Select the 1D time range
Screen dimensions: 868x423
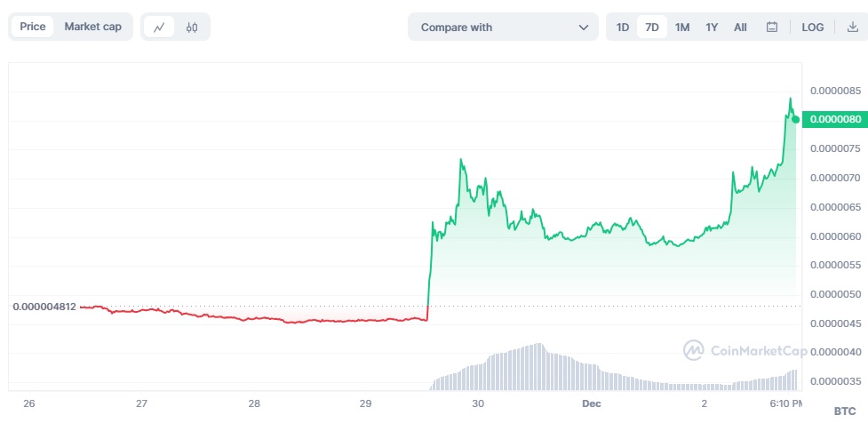(623, 28)
